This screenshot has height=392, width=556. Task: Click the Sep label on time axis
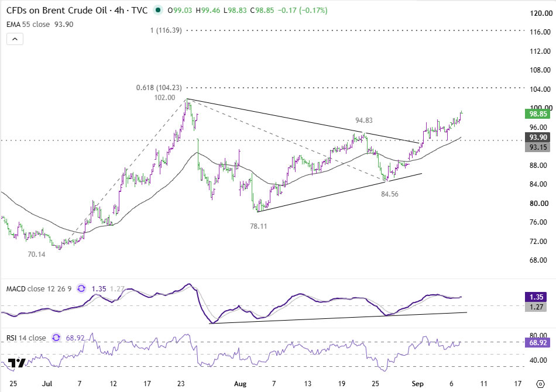[x=418, y=384]
